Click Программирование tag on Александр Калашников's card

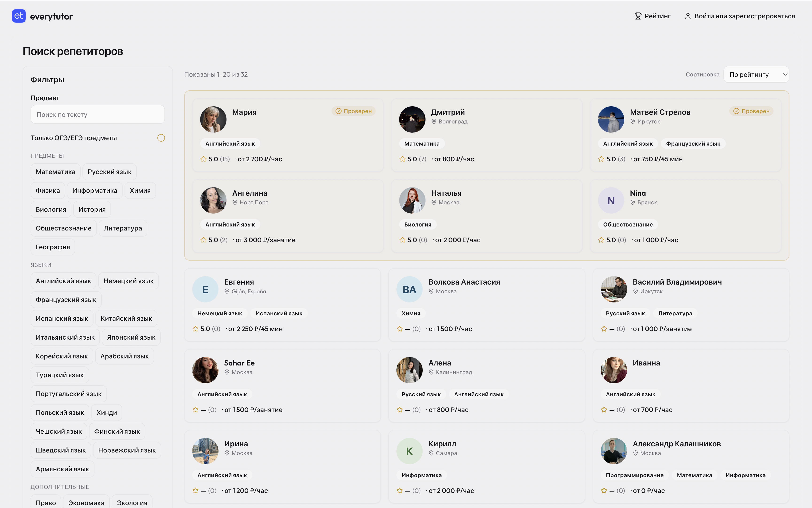[635, 475]
